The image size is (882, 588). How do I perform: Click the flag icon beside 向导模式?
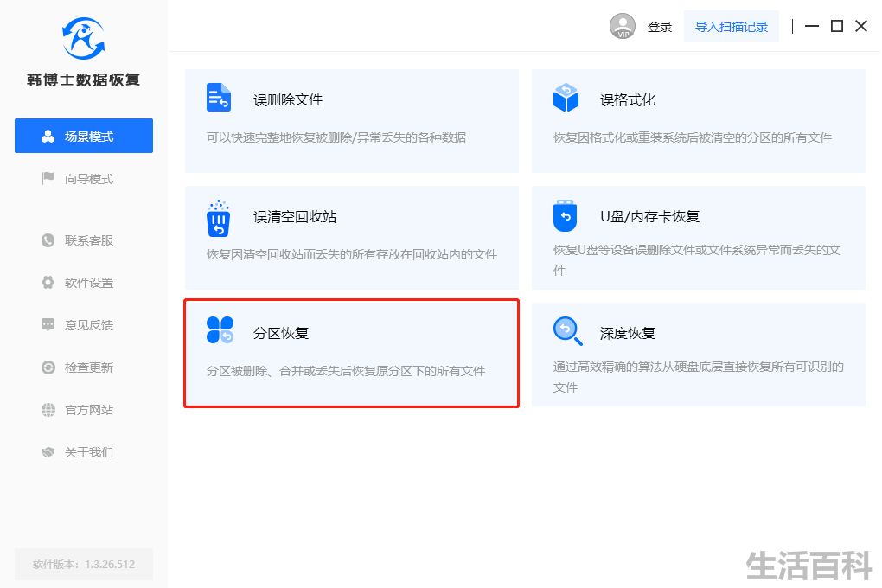click(48, 178)
